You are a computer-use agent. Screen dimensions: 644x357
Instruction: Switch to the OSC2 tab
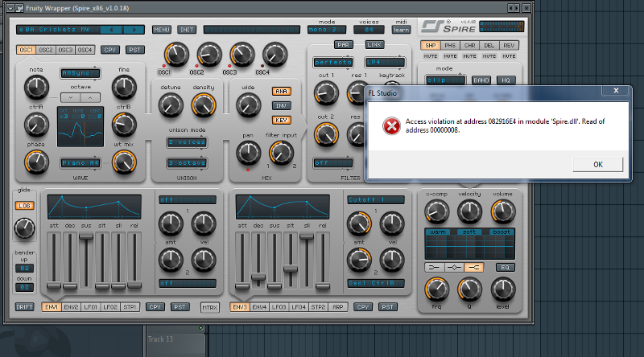click(46, 50)
